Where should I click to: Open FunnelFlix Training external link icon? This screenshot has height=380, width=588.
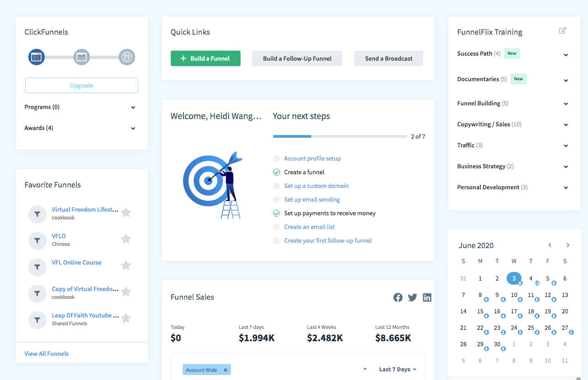coord(563,31)
